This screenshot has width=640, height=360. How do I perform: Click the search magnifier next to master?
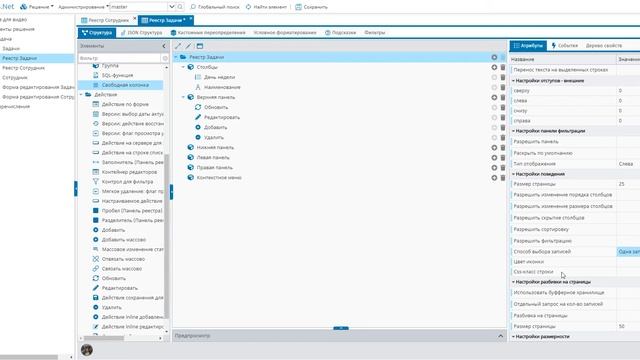coord(180,7)
